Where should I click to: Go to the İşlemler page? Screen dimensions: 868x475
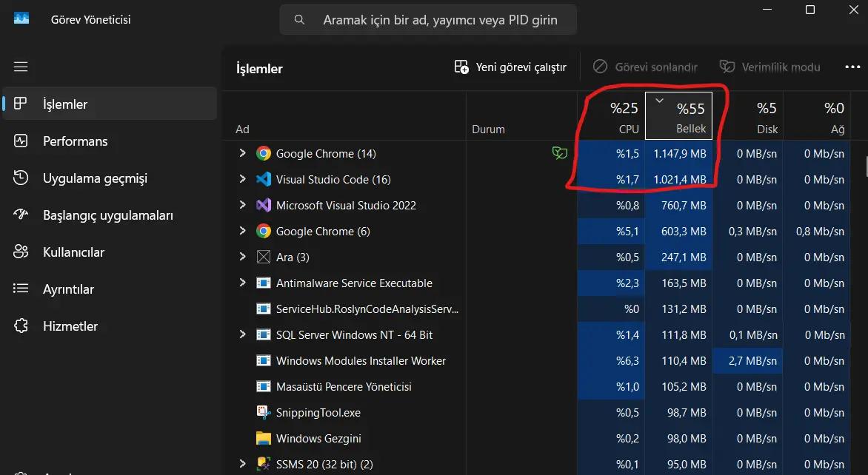[110, 104]
